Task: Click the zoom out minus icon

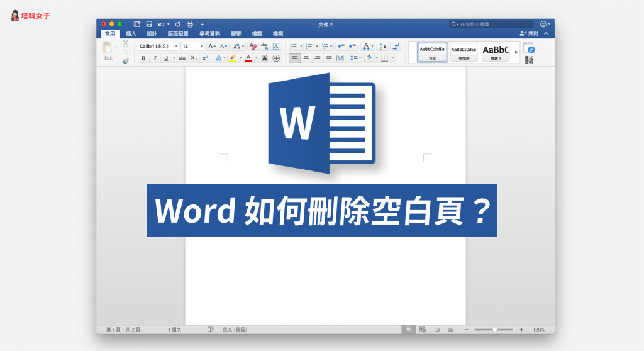Action: point(467,330)
